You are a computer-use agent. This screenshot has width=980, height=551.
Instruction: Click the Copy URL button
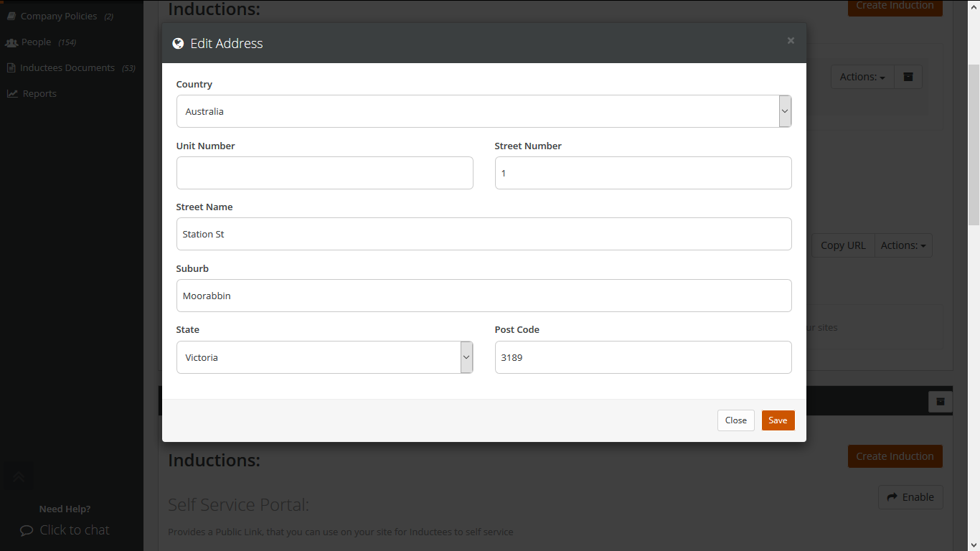click(x=842, y=245)
